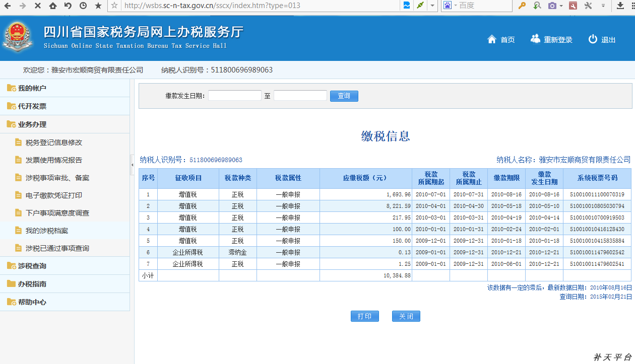Open the favorites star in toolbar
This screenshot has height=364, width=635.
click(x=98, y=6)
